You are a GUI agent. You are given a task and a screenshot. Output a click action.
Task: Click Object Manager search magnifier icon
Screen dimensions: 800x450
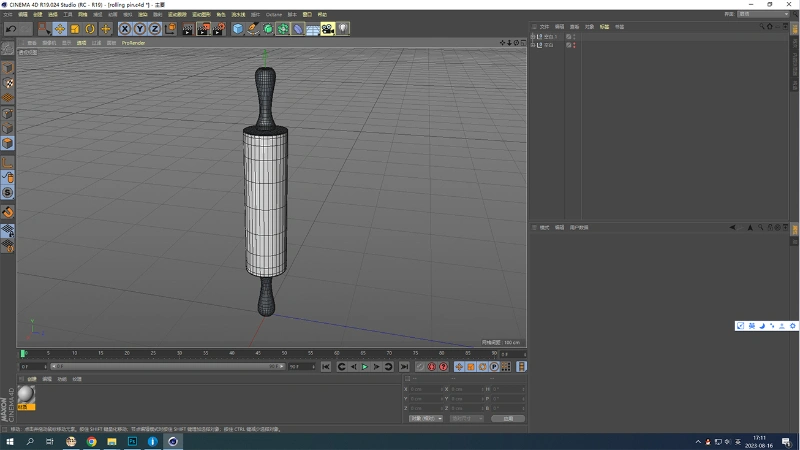(762, 27)
